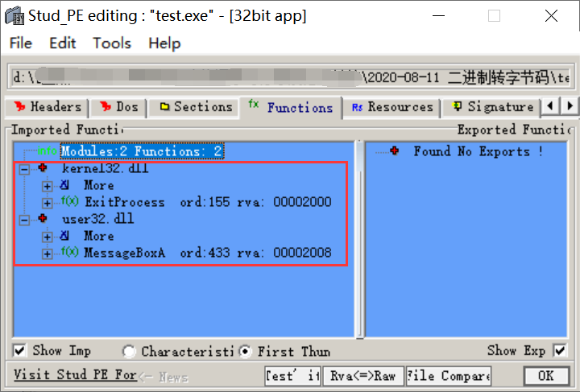
Task: Click the vertical splitter between import and export panes
Action: pyautogui.click(x=359, y=239)
